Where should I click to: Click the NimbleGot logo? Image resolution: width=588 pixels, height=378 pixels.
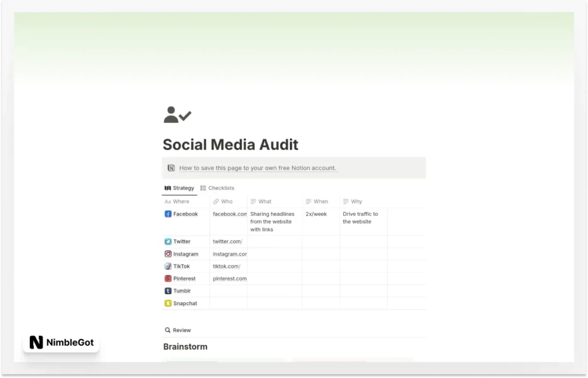pyautogui.click(x=61, y=342)
